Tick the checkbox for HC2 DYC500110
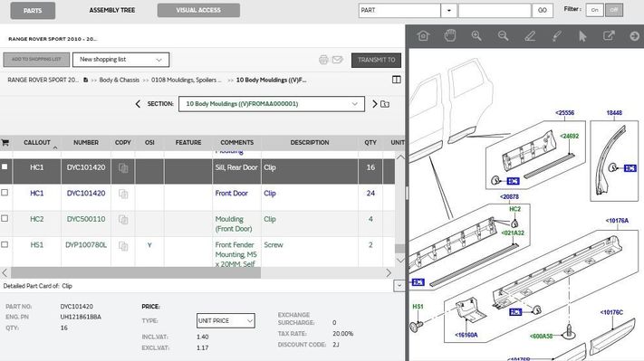 point(5,219)
